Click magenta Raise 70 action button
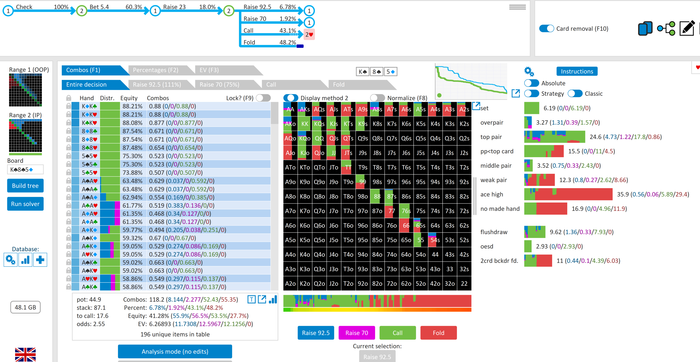This screenshot has width=700, height=362. (x=357, y=333)
